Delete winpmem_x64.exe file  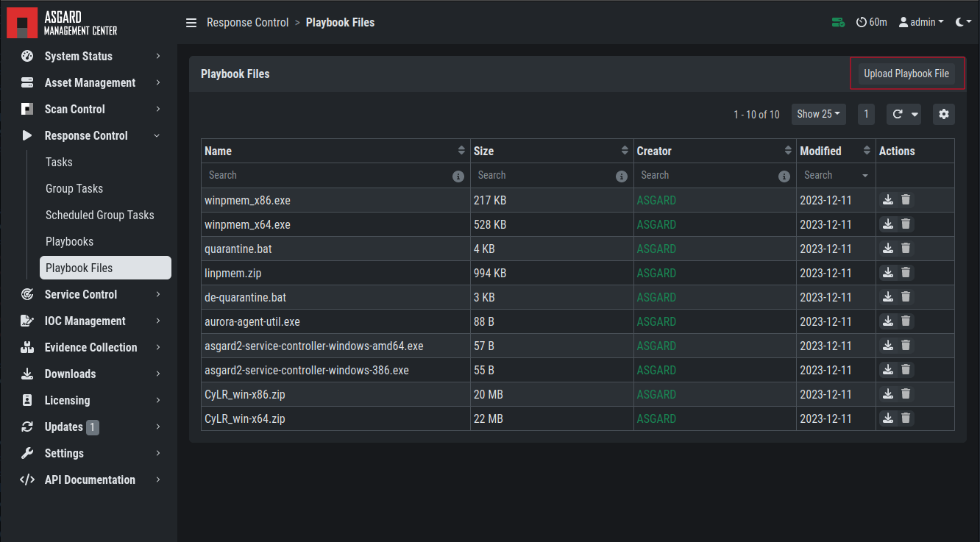click(906, 224)
